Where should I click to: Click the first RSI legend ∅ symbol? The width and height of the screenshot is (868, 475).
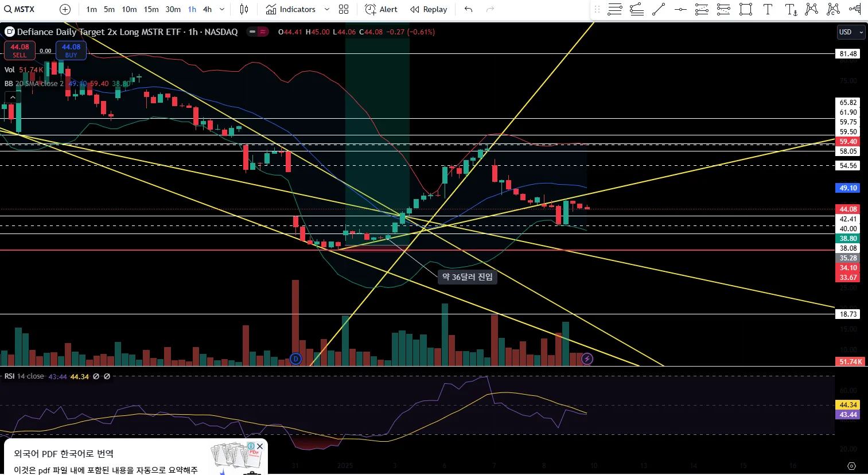click(96, 376)
